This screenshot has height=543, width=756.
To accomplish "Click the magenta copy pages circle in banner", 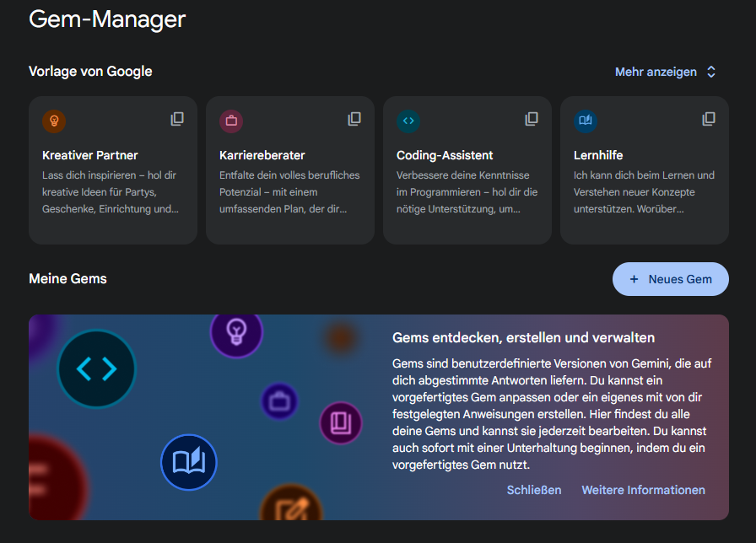I will (341, 423).
